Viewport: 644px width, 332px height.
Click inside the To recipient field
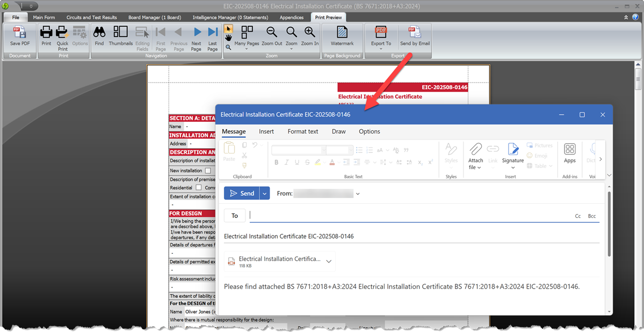(376, 215)
